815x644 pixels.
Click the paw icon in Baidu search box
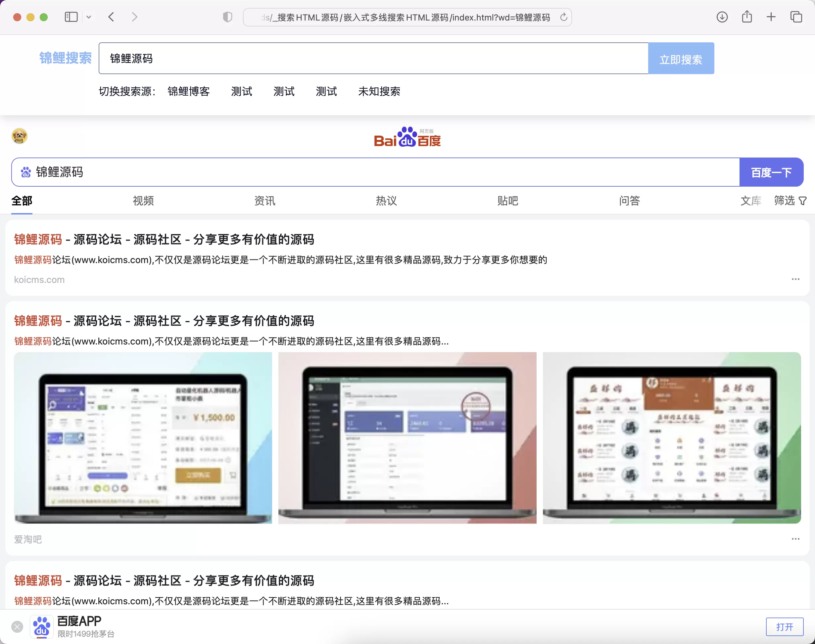tap(25, 172)
